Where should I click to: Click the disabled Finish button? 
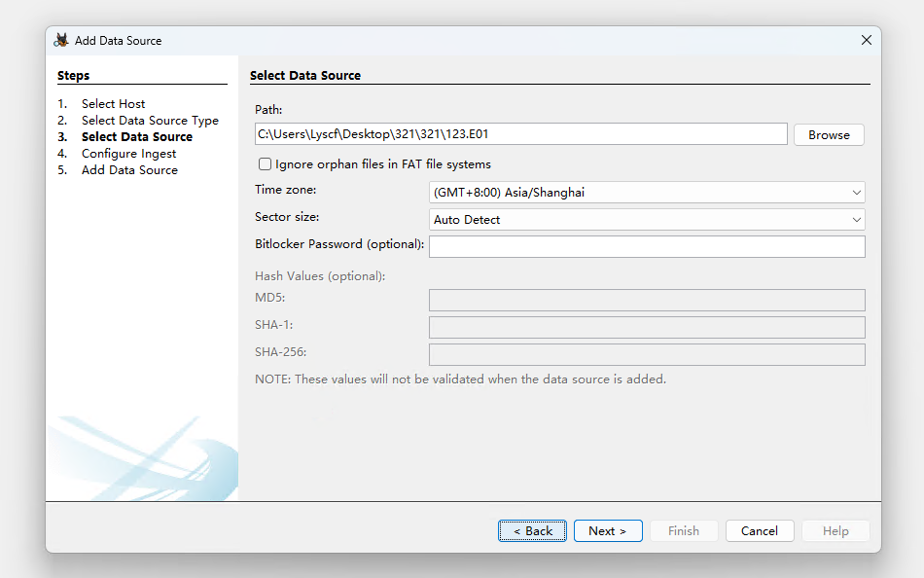coord(684,531)
